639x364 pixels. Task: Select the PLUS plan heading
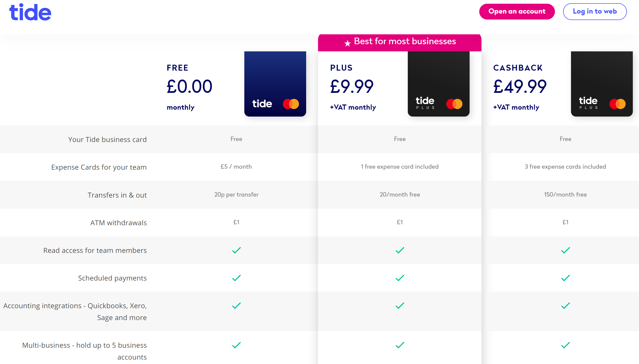(341, 68)
